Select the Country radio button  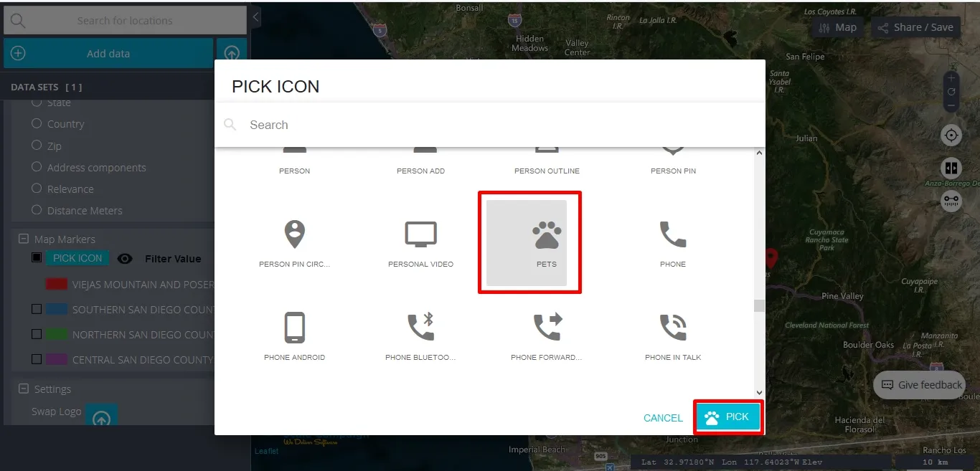pos(37,123)
